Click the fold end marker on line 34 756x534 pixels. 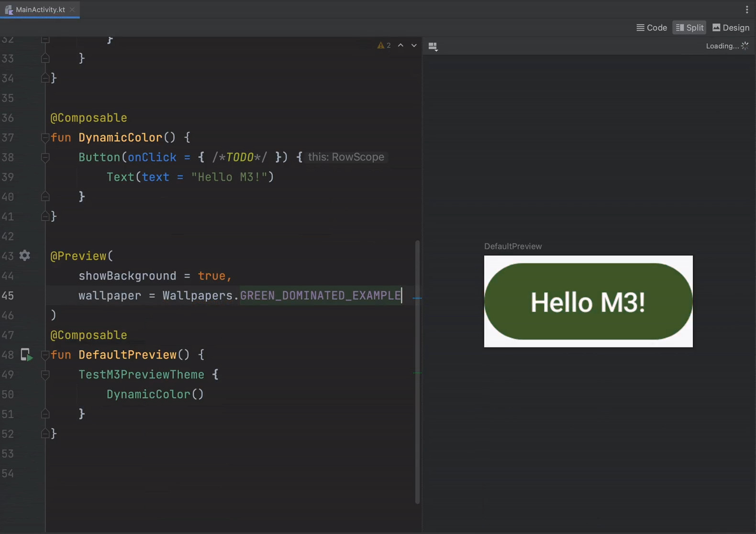[x=45, y=78]
